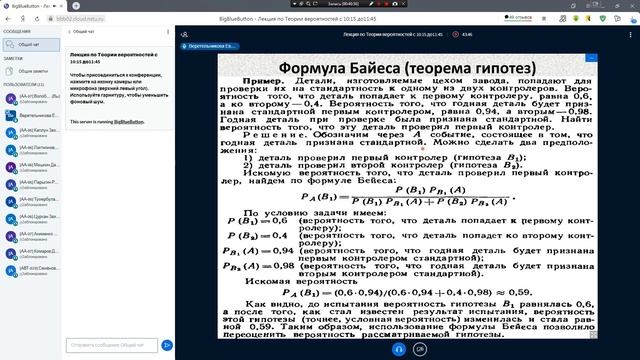Image resolution: width=640 pixels, height=360 pixels.
Task: Open the green download arrow extension
Action: coord(576,19)
